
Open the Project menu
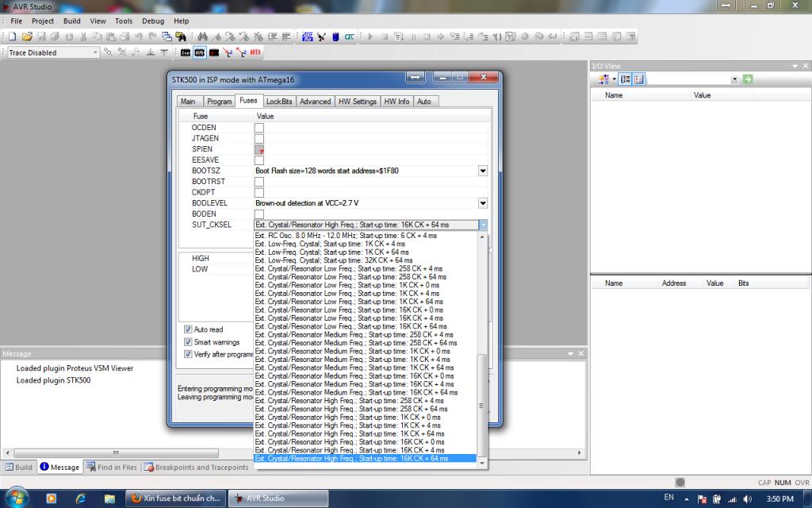click(x=43, y=21)
